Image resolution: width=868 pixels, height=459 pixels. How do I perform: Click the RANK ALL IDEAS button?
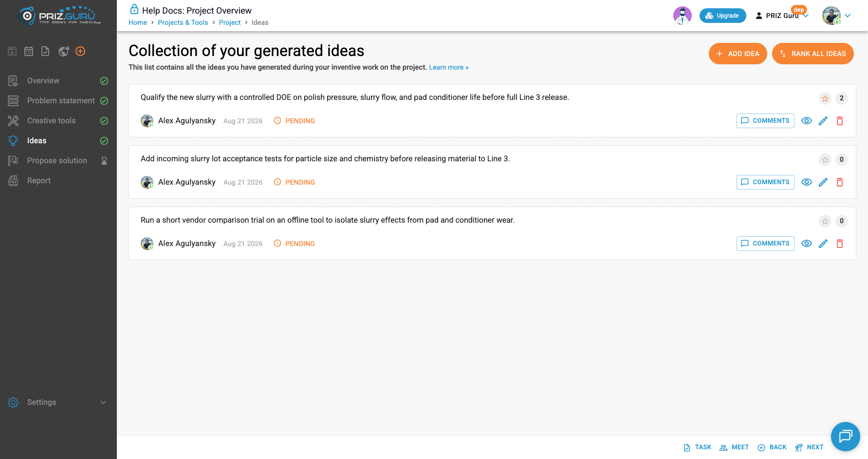(813, 54)
